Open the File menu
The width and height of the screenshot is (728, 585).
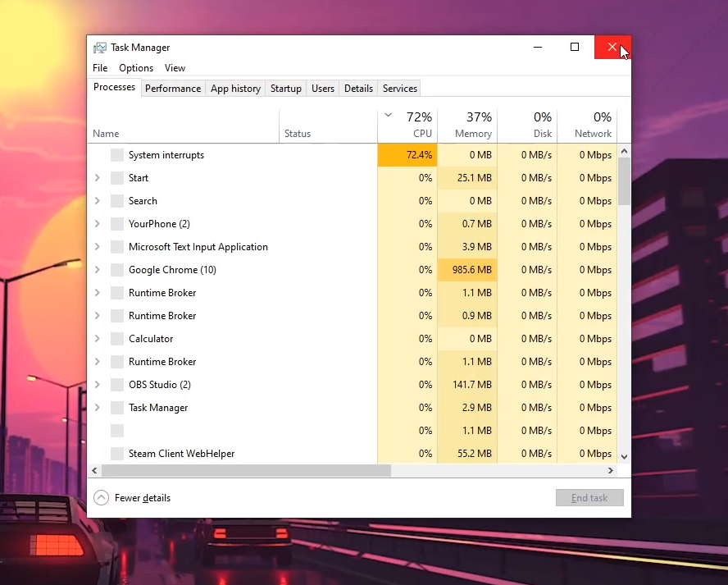[x=100, y=68]
